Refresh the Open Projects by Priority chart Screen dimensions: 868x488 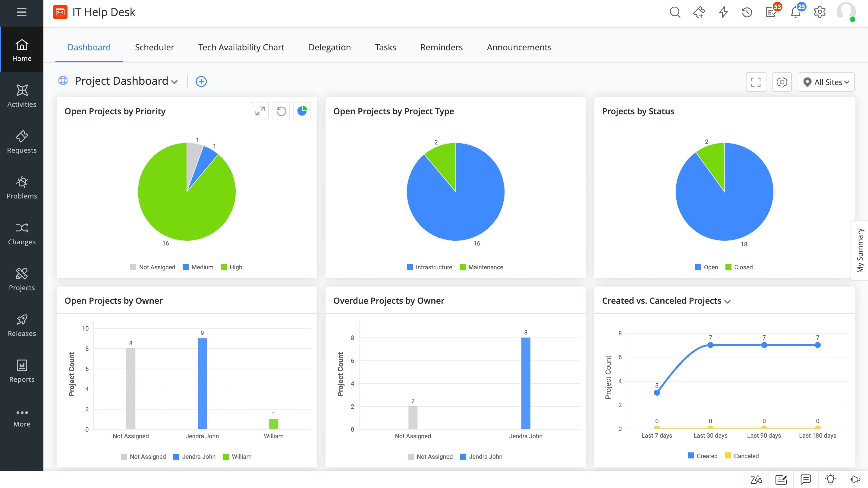281,111
